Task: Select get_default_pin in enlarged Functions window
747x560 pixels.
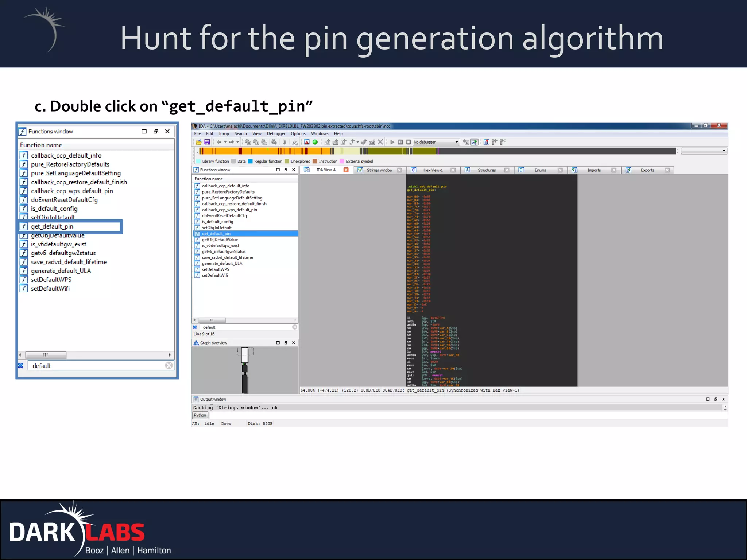Action: click(70, 226)
